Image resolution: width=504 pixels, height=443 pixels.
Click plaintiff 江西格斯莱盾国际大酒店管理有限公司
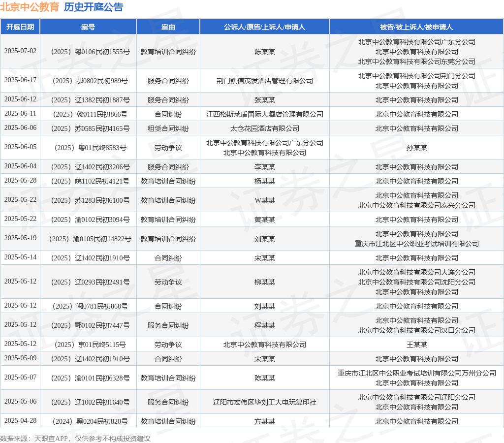click(x=264, y=114)
